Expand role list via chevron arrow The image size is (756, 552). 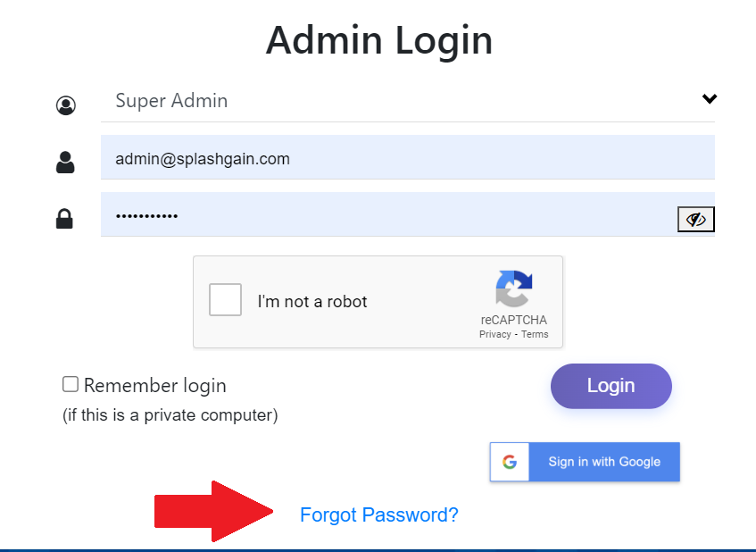(710, 98)
